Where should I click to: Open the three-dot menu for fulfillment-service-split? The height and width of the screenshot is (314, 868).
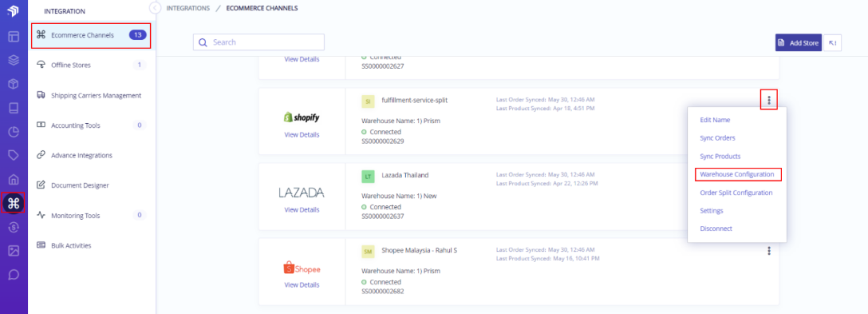769,100
